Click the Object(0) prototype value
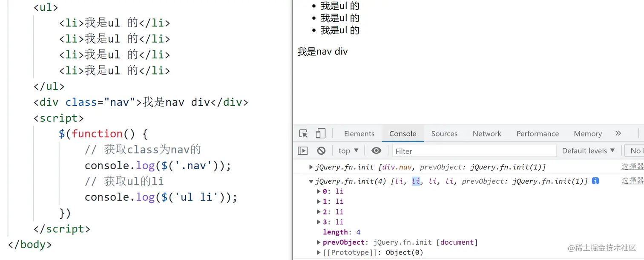This screenshot has width=644, height=260. pyautogui.click(x=405, y=252)
